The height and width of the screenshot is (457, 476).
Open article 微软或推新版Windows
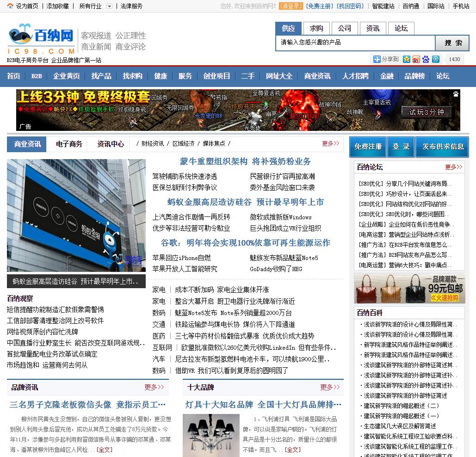[280, 217]
